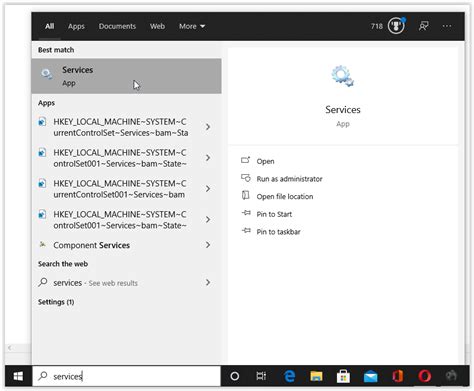Click the taskbar search box containing services
474x391 pixels.
[126, 376]
